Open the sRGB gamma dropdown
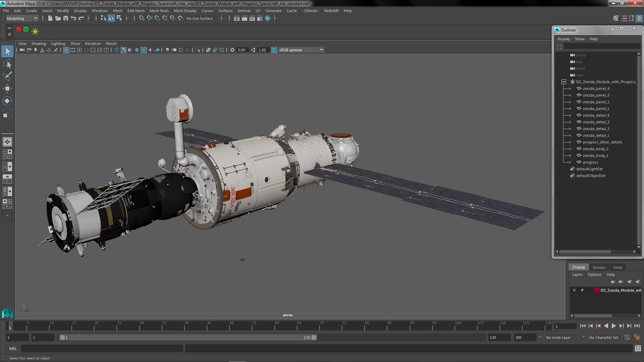Screen dimensions: 644x362 (x=321, y=50)
